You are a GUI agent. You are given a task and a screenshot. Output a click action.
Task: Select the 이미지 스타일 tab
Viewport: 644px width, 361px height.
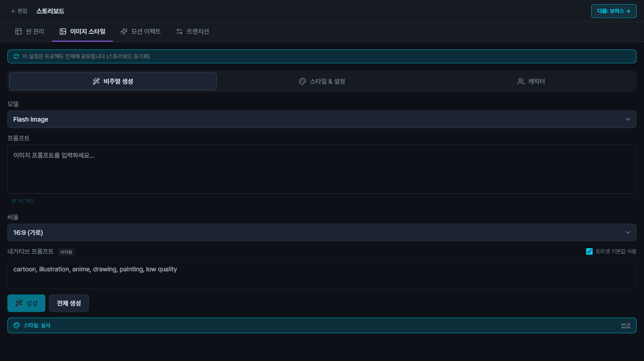pos(82,31)
